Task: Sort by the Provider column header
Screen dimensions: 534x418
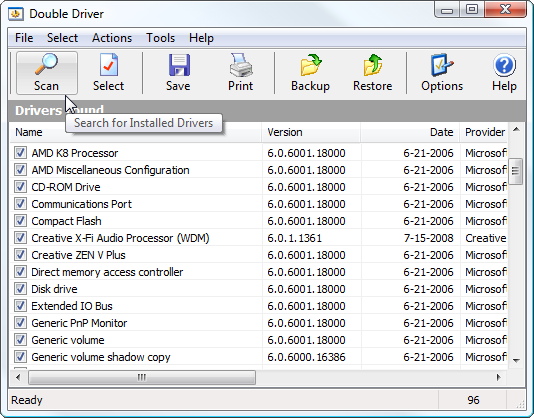Action: (484, 132)
